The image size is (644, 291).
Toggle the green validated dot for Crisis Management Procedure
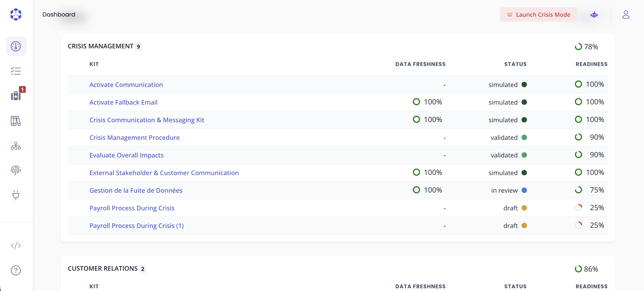[x=524, y=137]
